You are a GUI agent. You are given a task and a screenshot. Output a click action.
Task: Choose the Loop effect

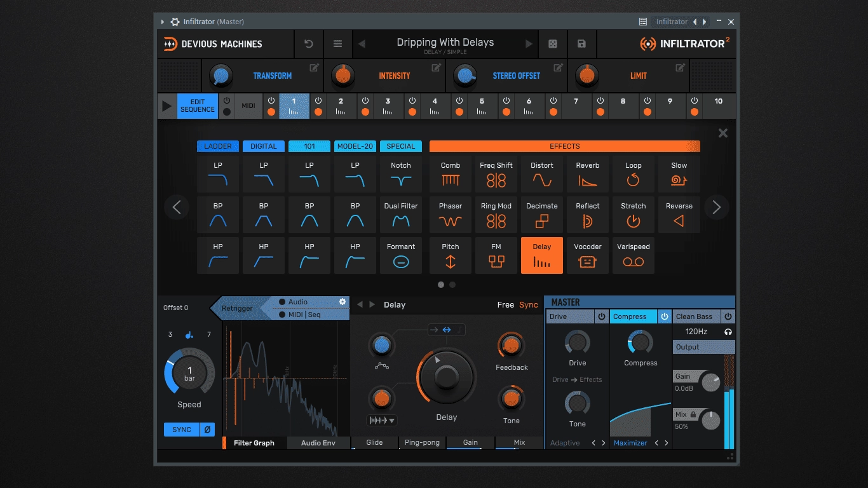coord(634,174)
